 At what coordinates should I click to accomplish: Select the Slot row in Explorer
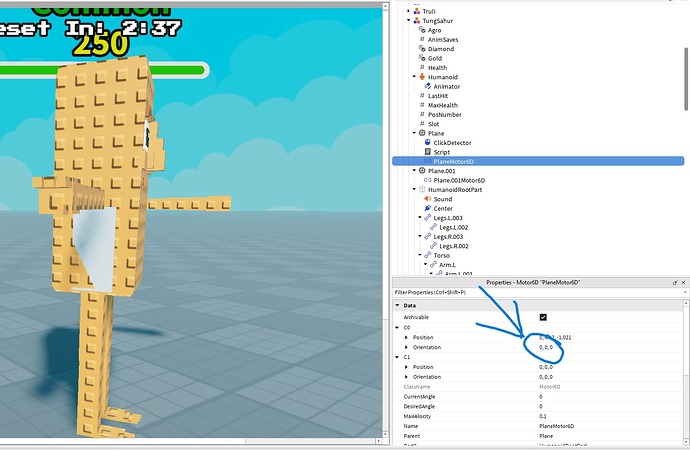(x=538, y=124)
